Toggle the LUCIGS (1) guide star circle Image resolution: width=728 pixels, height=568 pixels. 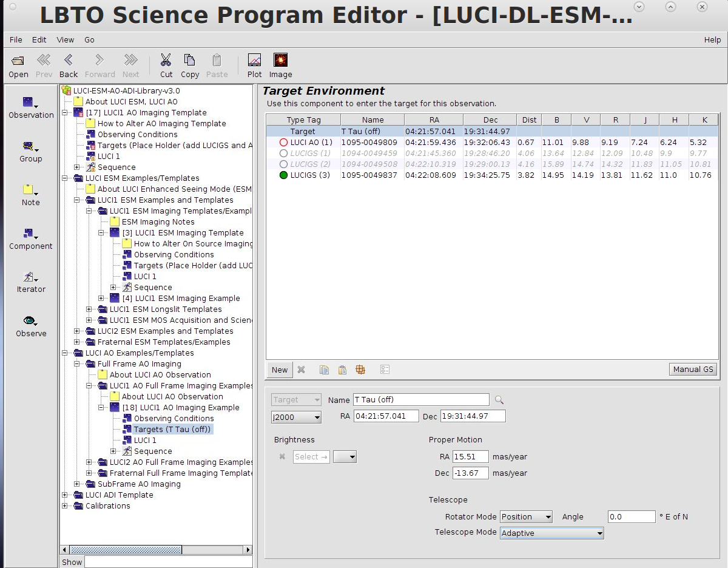tap(283, 154)
